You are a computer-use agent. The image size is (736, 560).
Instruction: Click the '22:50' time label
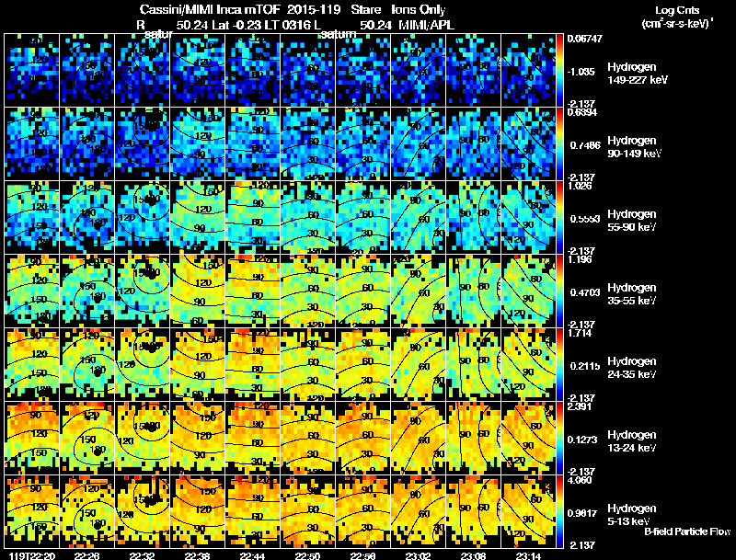pyautogui.click(x=307, y=556)
